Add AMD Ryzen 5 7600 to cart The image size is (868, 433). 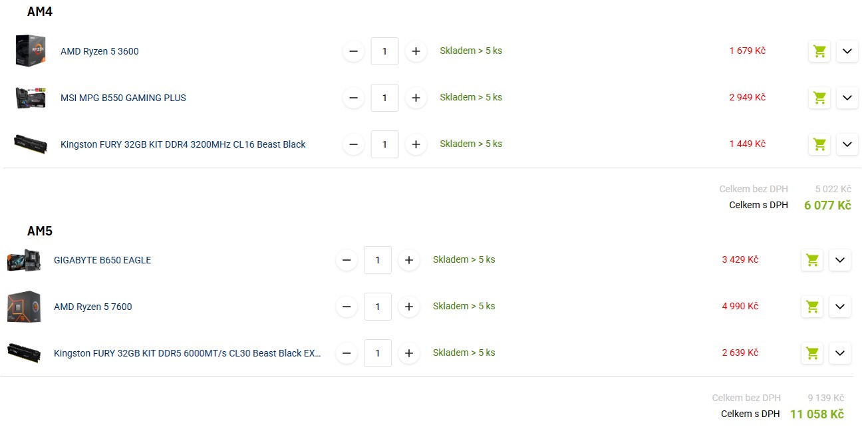pos(812,307)
